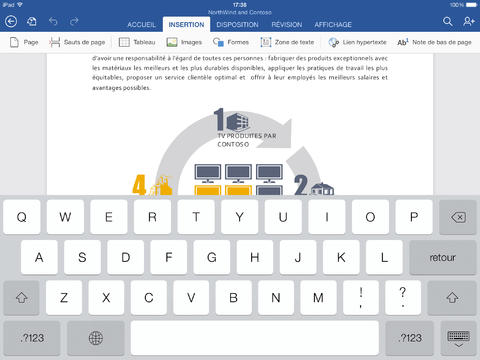The height and width of the screenshot is (360, 480).
Task: Tap the H key
Action: (x=255, y=257)
